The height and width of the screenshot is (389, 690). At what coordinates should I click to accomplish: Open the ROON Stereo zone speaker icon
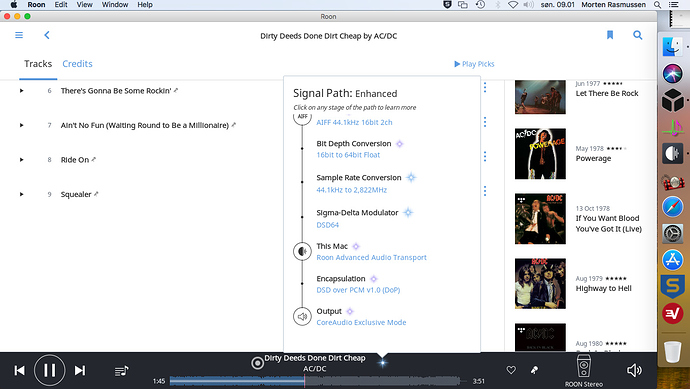[x=584, y=366]
